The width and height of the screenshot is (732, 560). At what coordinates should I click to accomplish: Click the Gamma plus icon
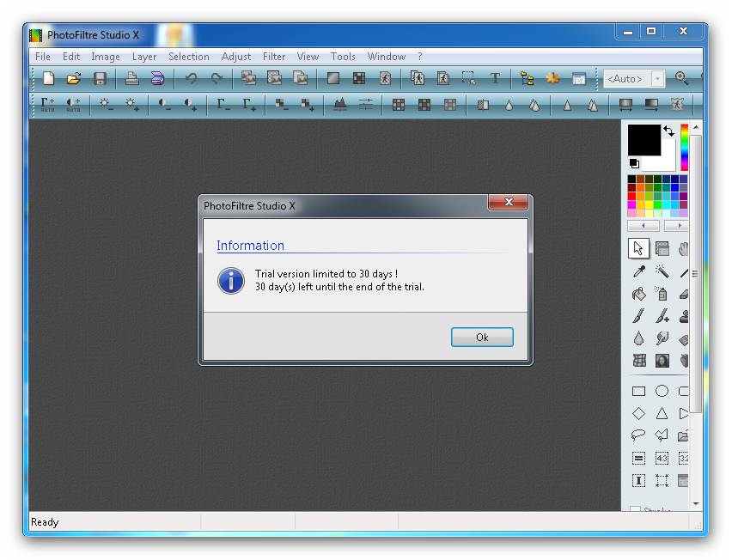(x=249, y=105)
